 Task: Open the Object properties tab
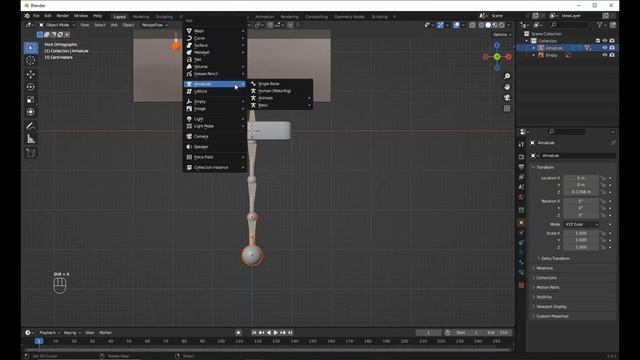[x=521, y=222]
